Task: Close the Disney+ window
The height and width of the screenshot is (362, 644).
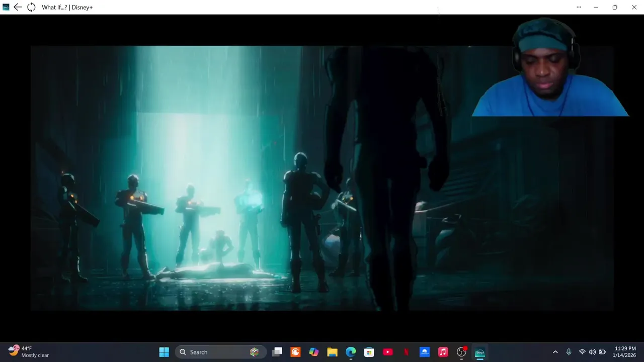Action: [x=634, y=7]
